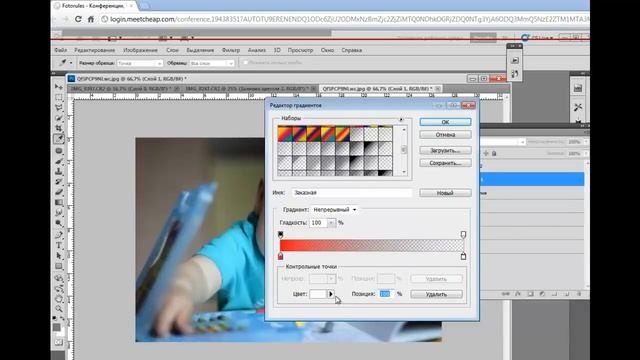This screenshot has height=360, width=640.
Task: Select the Rectangle shape tool
Action: [59, 267]
